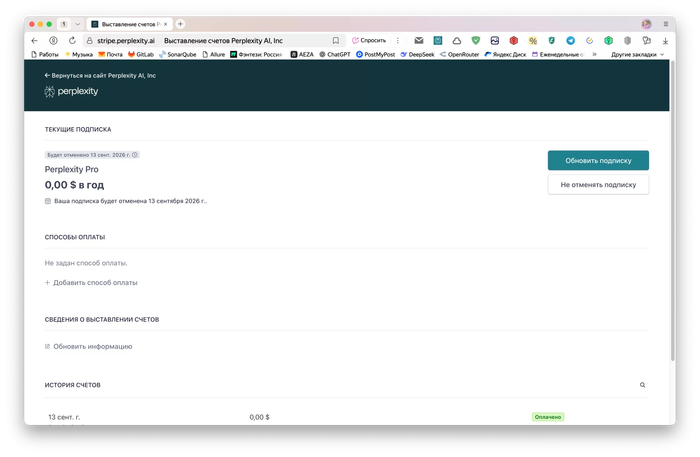Image resolution: width=700 pixels, height=457 pixels.
Task: Click info icon beside cancellation date badge
Action: (x=135, y=155)
